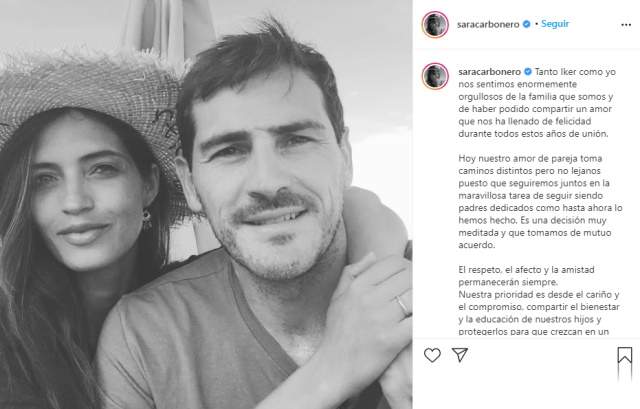Share the post via paper plane icon
Screen dimensions: 640x409
[460, 355]
